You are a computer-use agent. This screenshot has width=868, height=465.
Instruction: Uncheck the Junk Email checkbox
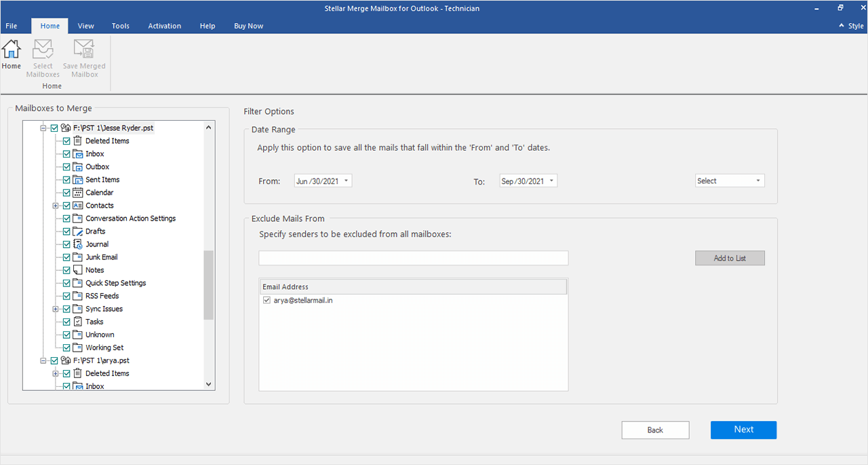tap(66, 257)
